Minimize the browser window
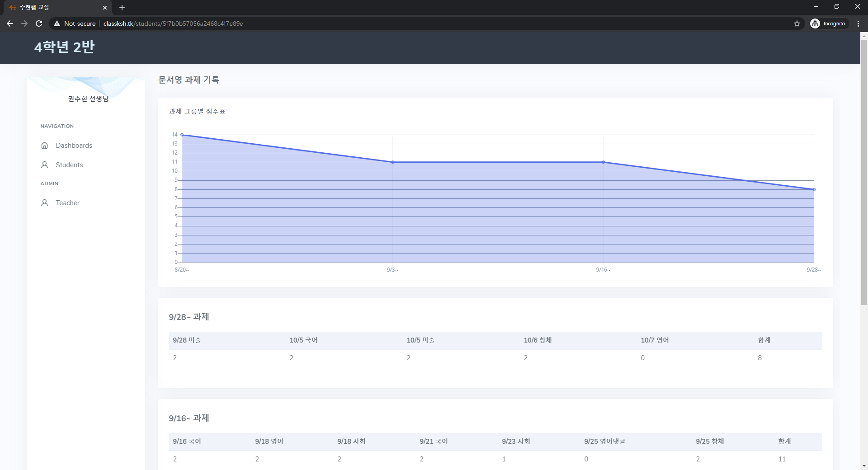The width and height of the screenshot is (868, 470). 816,7
